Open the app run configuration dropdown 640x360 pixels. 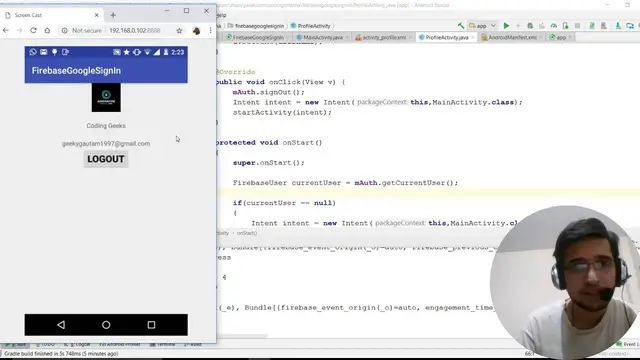coord(482,26)
